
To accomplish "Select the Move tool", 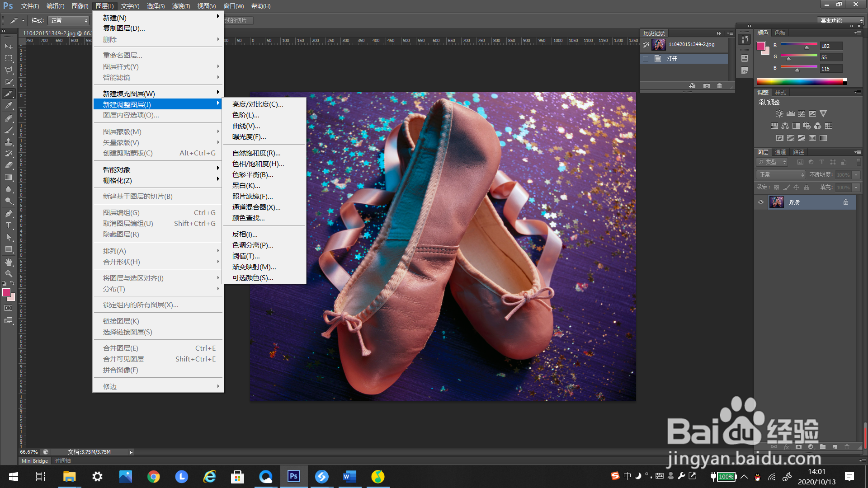I will click(9, 46).
